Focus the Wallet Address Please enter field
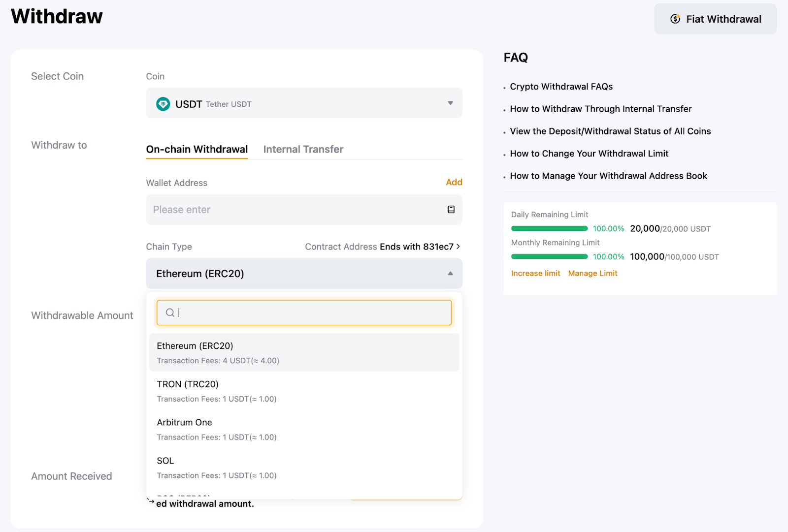Viewport: 788px width, 532px height. click(304, 210)
